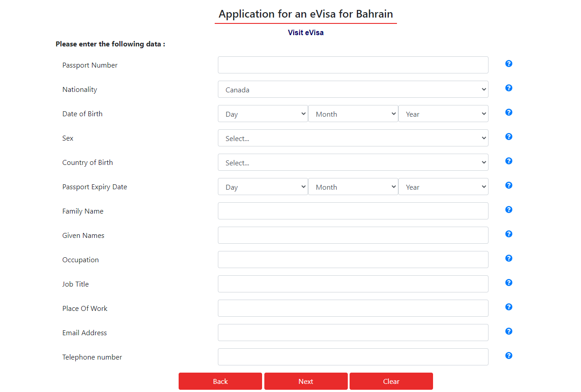This screenshot has width=581, height=392.
Task: Click the Sex field help icon
Action: click(509, 137)
